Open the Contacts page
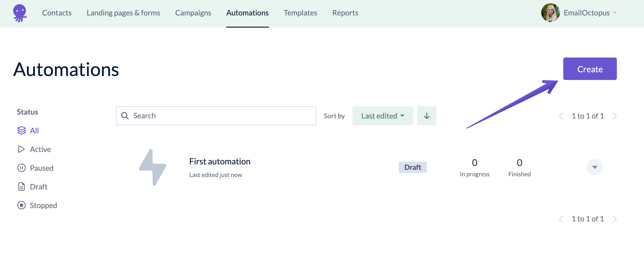The width and height of the screenshot is (644, 275). pos(57,13)
